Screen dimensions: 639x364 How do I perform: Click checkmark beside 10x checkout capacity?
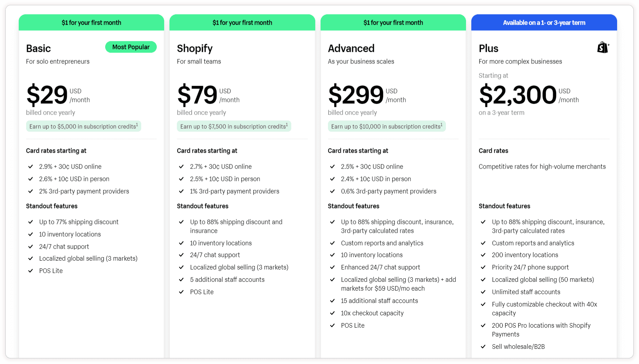[332, 313]
